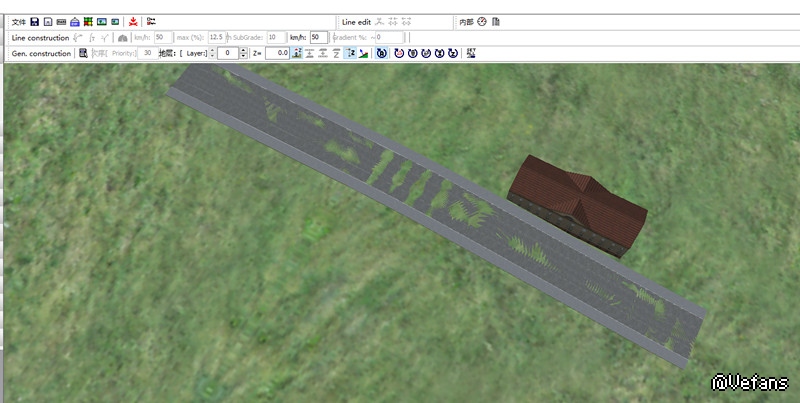Open the 文件 file menu

pos(18,21)
